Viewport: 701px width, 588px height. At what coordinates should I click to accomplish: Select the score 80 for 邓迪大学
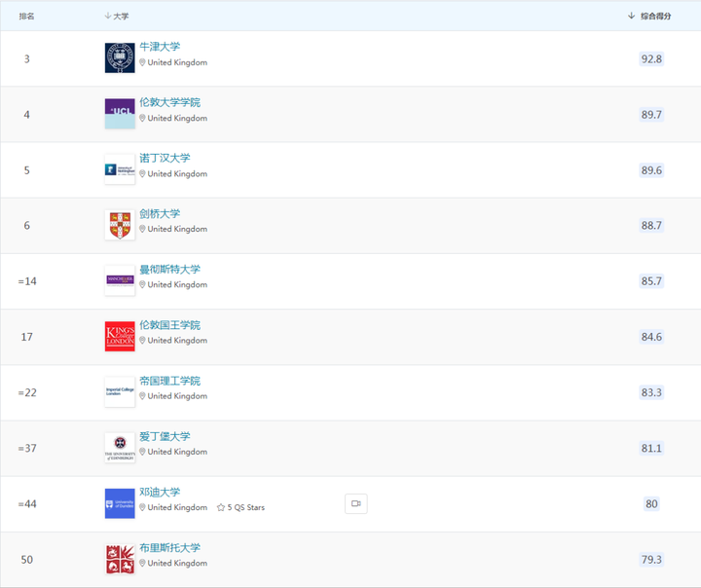click(x=651, y=504)
